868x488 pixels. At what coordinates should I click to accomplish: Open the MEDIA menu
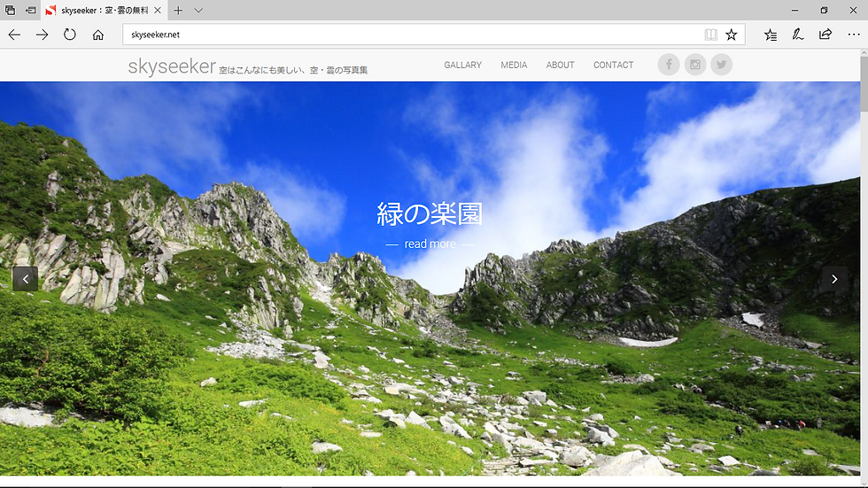(x=514, y=65)
